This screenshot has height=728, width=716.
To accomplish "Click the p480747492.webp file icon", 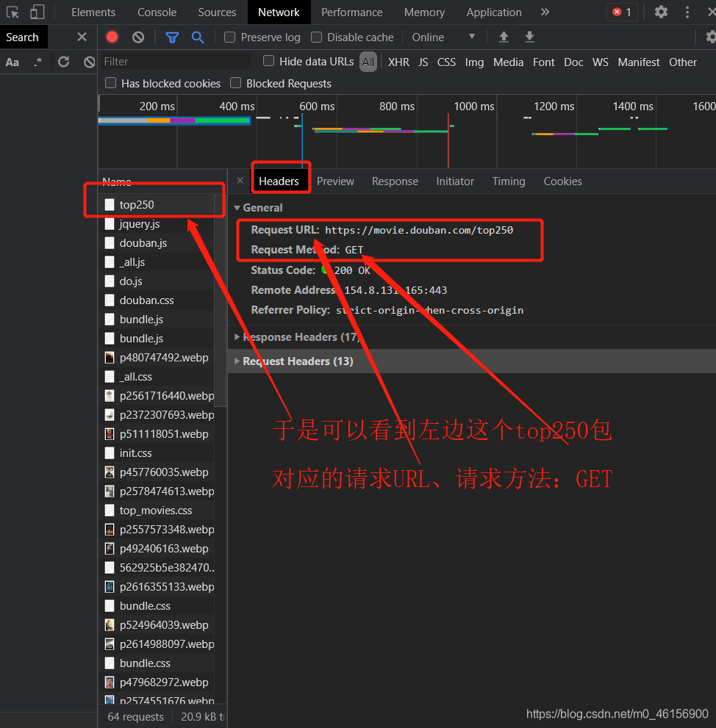I will click(x=110, y=358).
